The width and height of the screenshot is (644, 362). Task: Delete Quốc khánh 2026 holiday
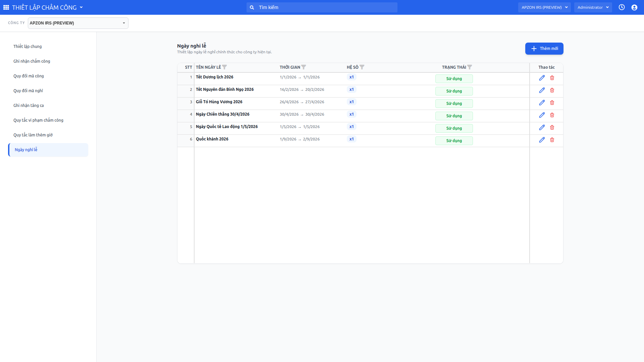click(x=552, y=140)
